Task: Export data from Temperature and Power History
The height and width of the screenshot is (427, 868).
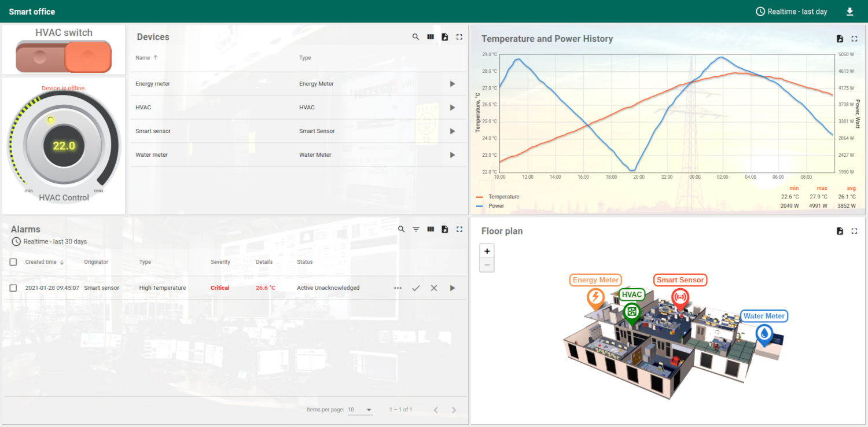Action: pyautogui.click(x=840, y=39)
